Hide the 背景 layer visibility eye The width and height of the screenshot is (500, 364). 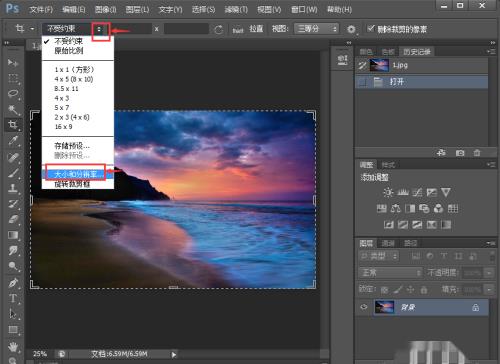click(x=364, y=307)
